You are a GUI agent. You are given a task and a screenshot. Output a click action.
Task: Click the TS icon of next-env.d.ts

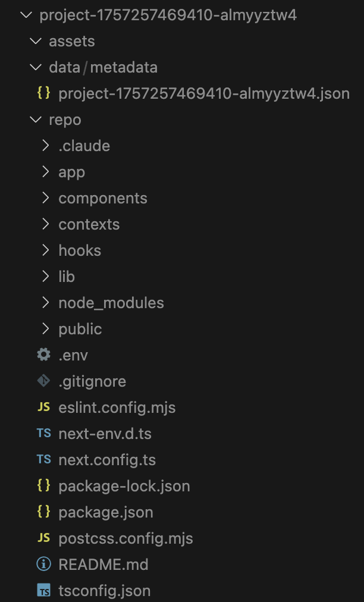tap(44, 433)
